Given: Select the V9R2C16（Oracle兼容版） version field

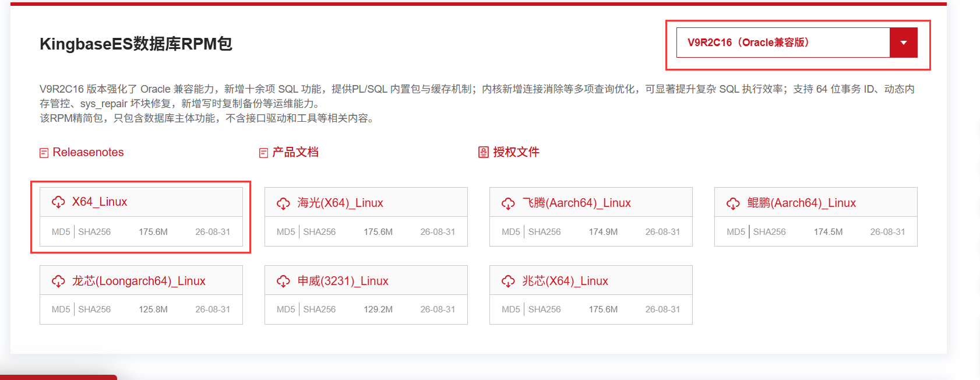Looking at the screenshot, I should click(783, 43).
